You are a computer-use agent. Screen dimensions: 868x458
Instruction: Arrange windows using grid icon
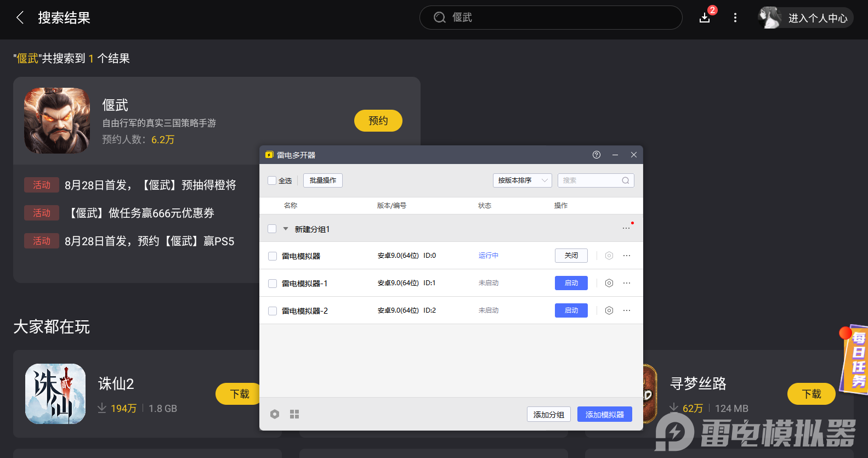point(294,414)
